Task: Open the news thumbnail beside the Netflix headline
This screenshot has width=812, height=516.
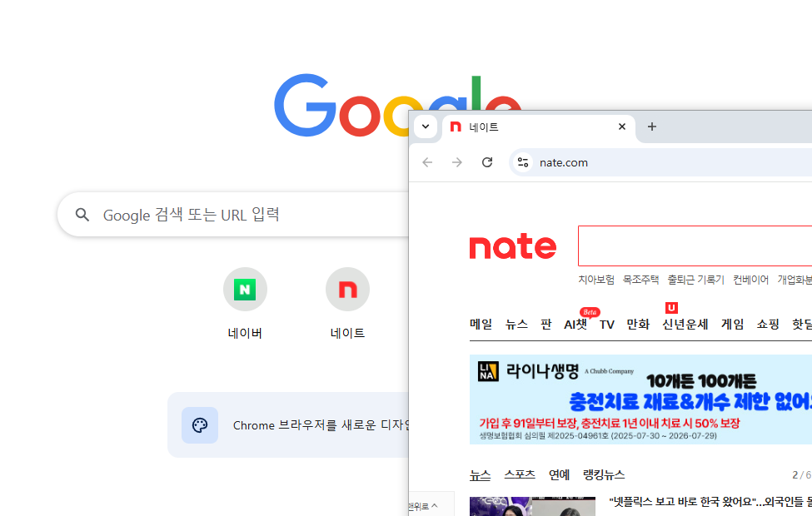Action: point(532,506)
